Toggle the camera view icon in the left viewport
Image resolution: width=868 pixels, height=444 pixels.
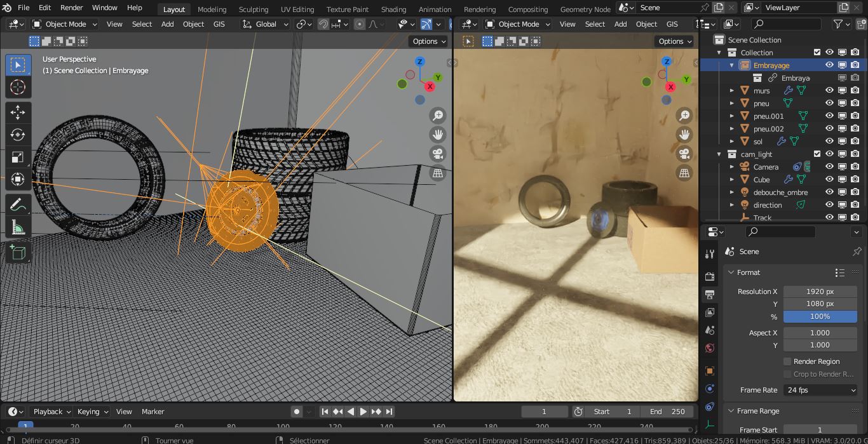(x=437, y=154)
